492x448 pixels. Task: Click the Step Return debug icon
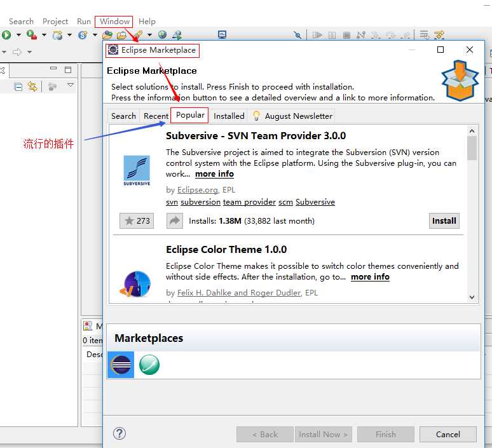pos(406,35)
